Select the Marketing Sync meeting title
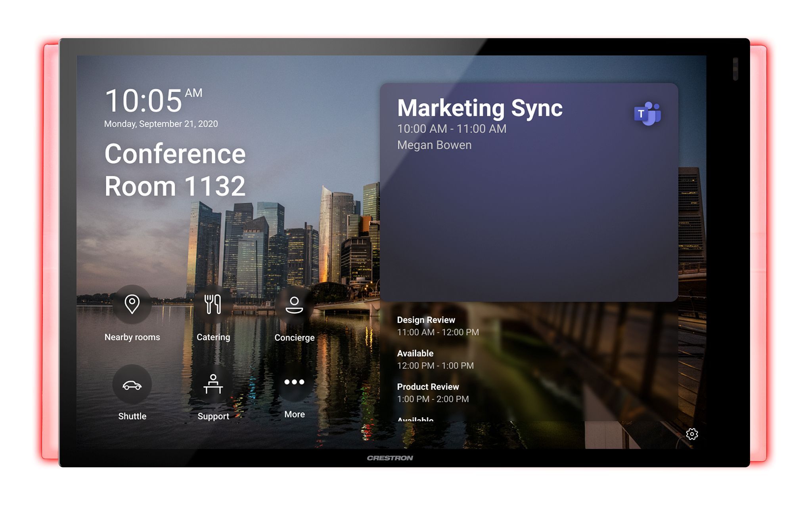Image resolution: width=812 pixels, height=506 pixels. pos(479,108)
